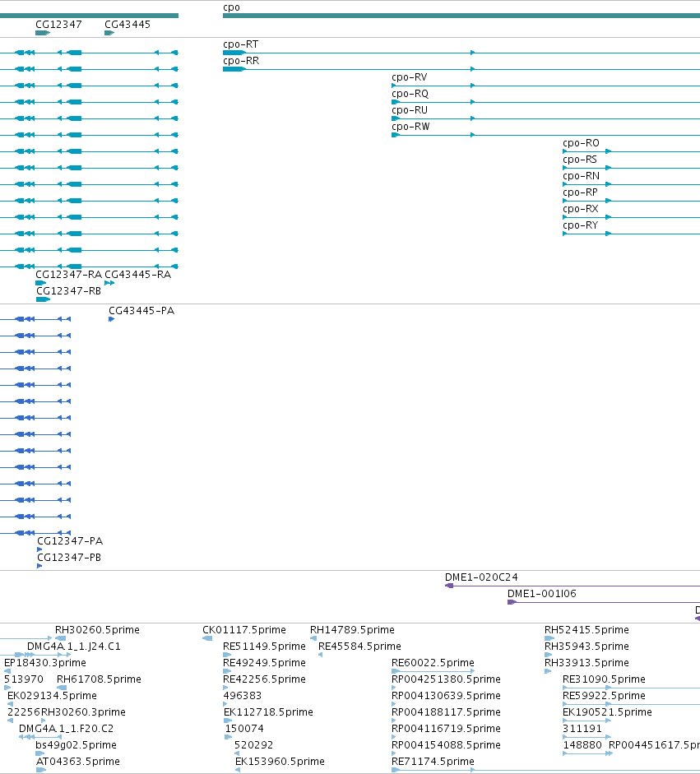Click the cpo-RN transcript label
700x774 pixels.
click(x=581, y=176)
